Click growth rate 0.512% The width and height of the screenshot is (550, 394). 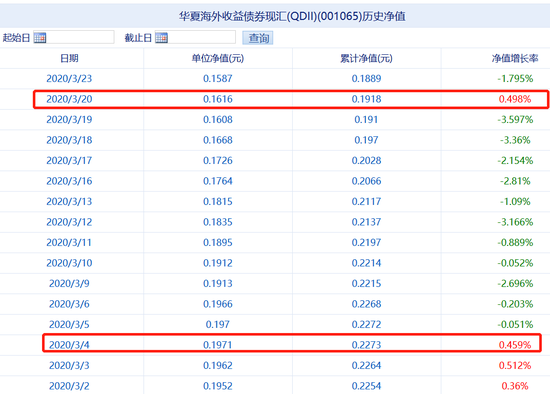click(x=515, y=366)
